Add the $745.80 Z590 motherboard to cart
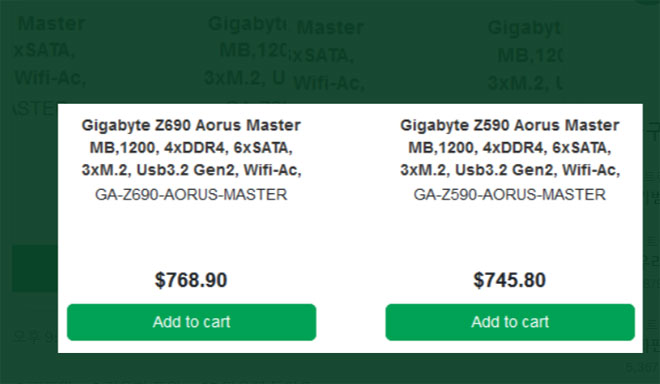660x384 pixels. [x=510, y=322]
